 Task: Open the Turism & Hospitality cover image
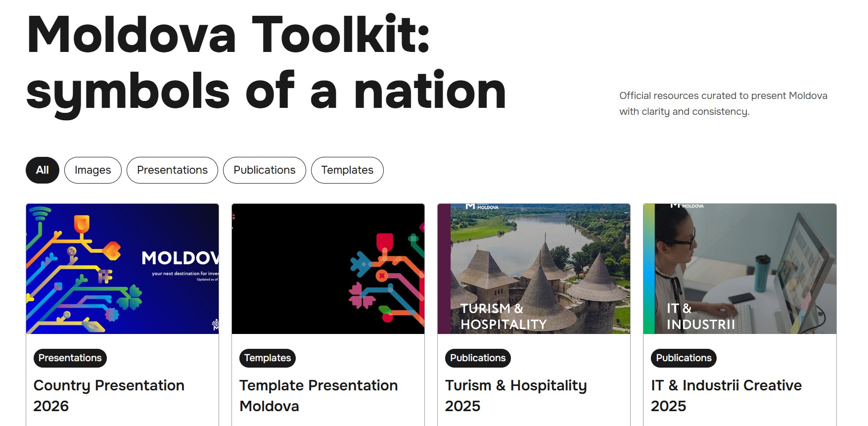click(534, 269)
